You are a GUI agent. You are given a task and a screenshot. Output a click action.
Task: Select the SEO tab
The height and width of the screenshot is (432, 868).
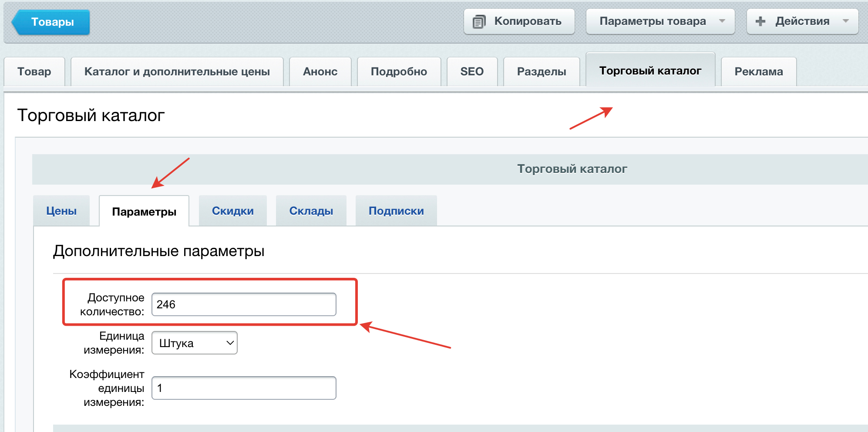click(x=472, y=71)
